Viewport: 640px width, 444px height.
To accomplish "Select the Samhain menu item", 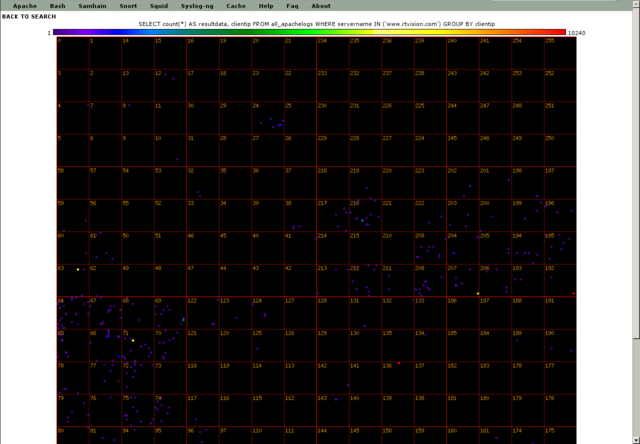I will coord(92,6).
